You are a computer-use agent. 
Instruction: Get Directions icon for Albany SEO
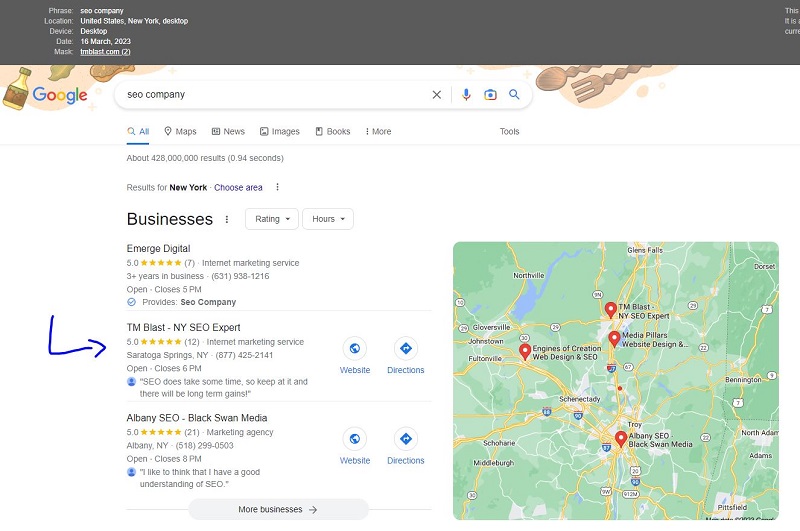(406, 439)
